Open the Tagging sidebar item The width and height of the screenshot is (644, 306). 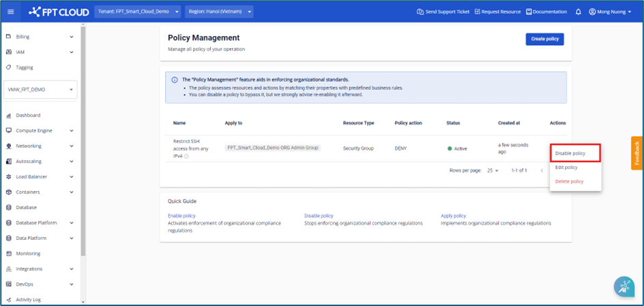point(24,67)
